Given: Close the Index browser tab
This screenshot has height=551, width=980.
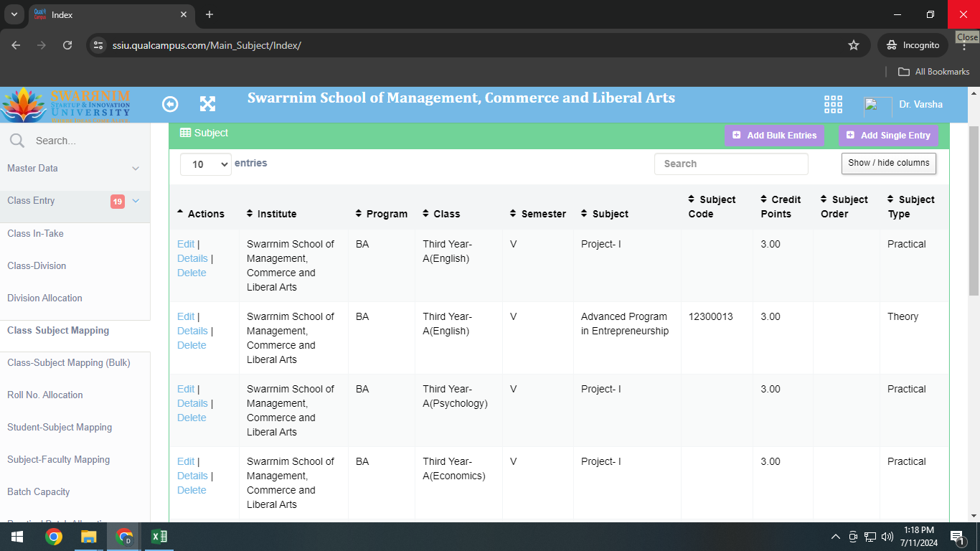Looking at the screenshot, I should coord(184,14).
